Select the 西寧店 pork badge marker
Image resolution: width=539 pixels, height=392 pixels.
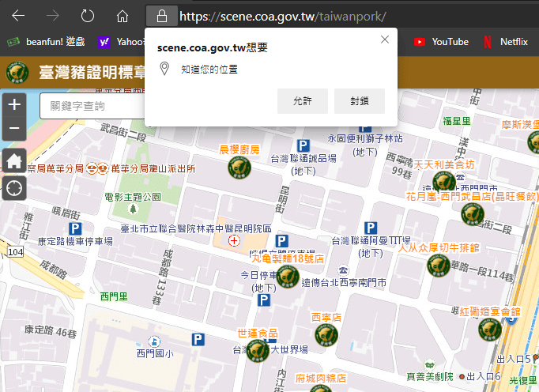click(x=326, y=334)
